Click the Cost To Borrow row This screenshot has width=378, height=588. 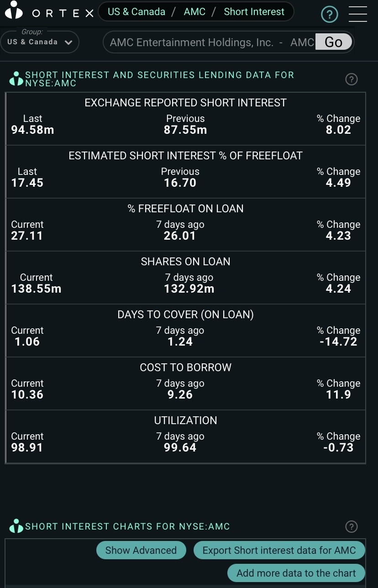click(x=185, y=383)
